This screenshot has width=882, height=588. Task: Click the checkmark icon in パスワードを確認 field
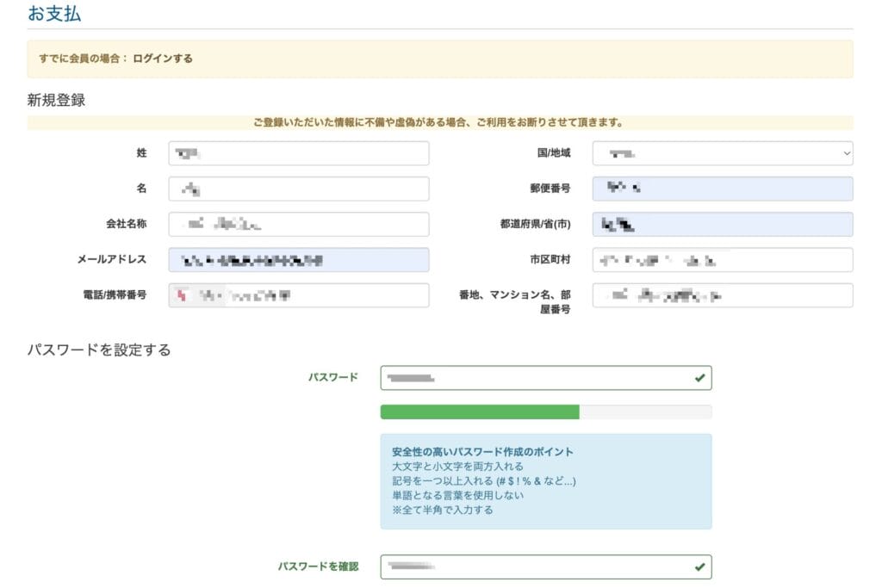(x=699, y=566)
